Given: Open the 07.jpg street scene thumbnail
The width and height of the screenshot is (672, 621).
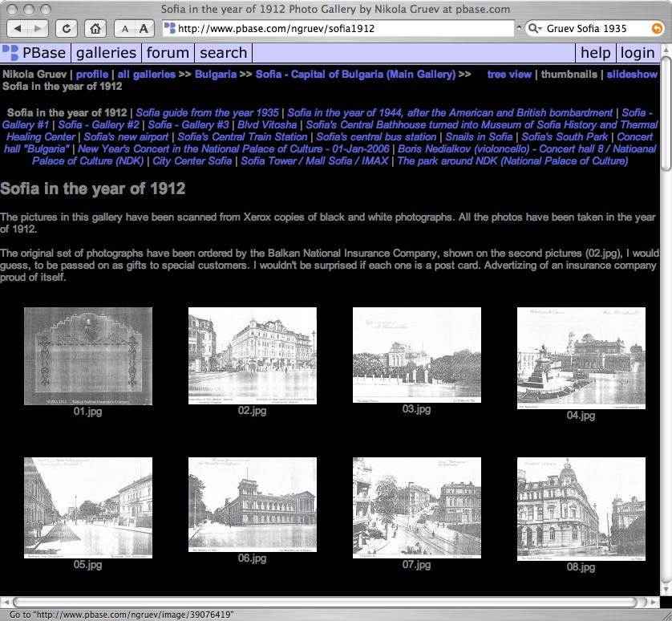Looking at the screenshot, I should click(x=416, y=506).
